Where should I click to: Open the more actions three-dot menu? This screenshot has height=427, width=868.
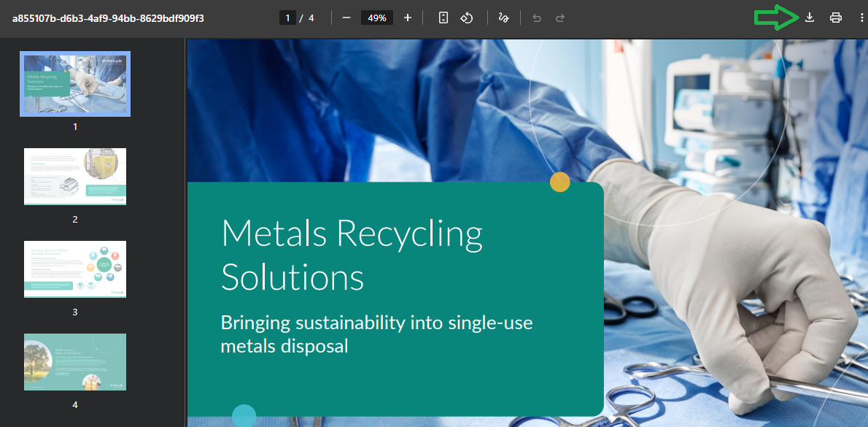point(861,18)
